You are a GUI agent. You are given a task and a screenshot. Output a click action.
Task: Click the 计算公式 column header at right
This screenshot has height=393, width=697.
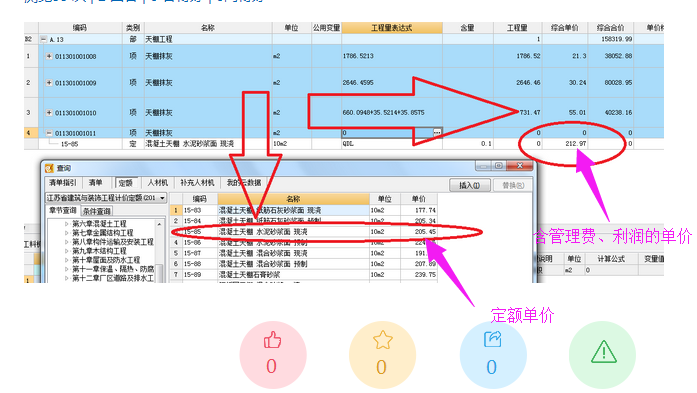point(611,259)
